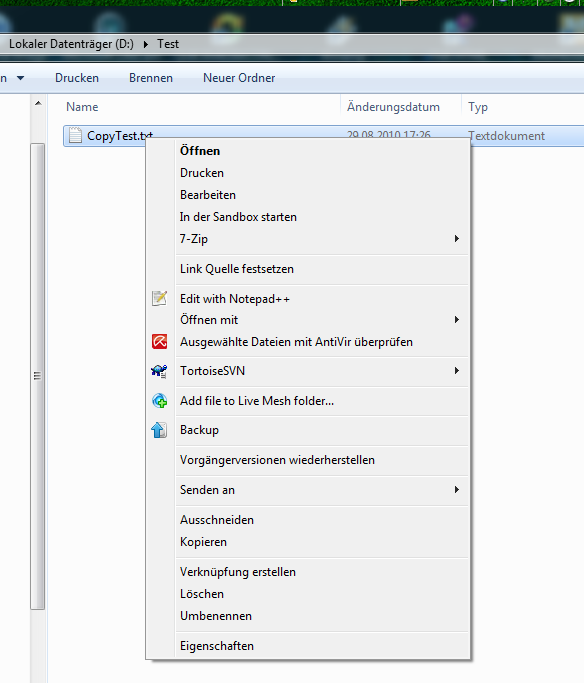The height and width of the screenshot is (683, 584).
Task: Click the red AntiVir umbrella icon
Action: tap(159, 342)
